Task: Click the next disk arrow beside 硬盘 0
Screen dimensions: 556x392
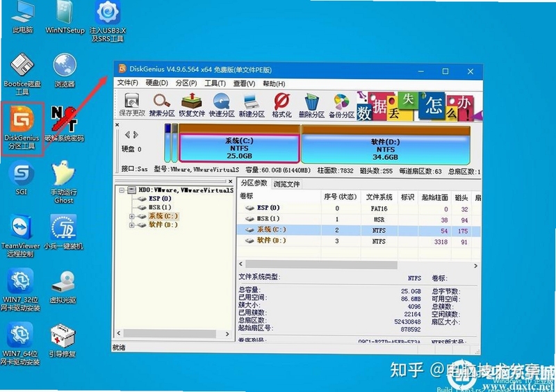Action: [x=136, y=135]
